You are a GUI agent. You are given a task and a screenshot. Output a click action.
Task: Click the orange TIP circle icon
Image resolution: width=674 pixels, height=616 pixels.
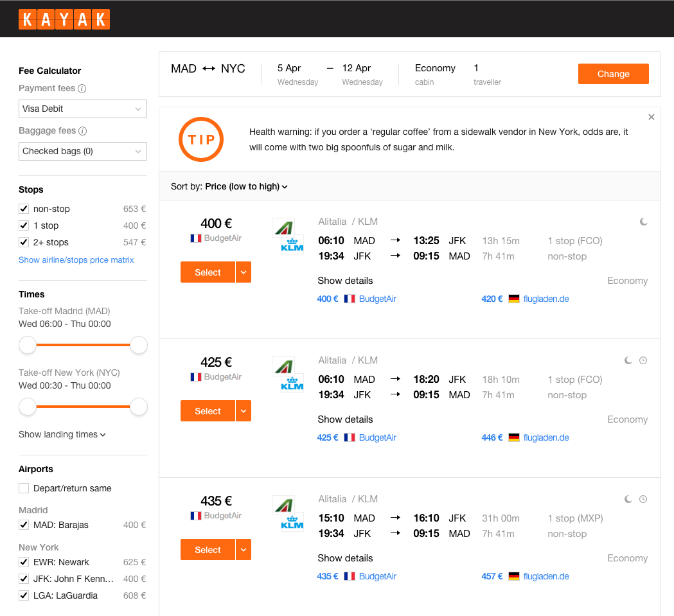tap(200, 139)
